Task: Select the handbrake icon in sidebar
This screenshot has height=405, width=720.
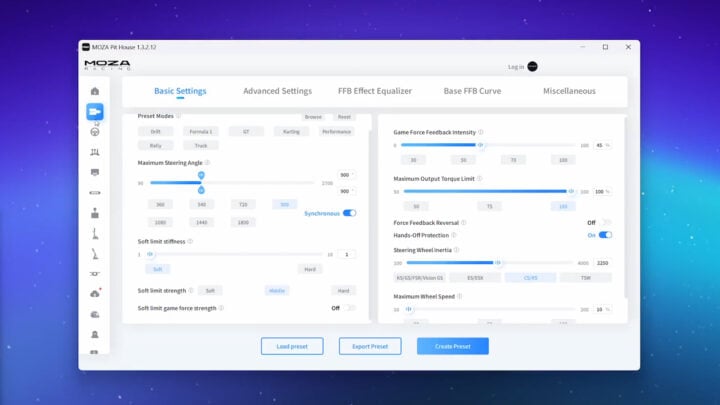Action: click(94, 253)
